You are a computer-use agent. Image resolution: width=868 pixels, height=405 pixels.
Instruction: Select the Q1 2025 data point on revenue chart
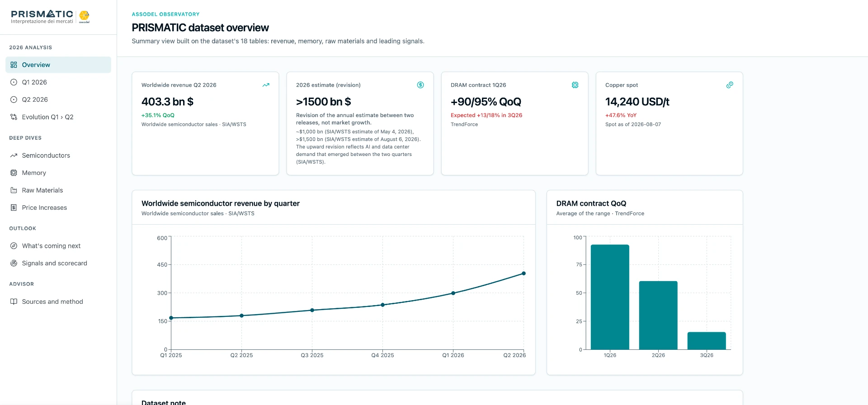(171, 318)
